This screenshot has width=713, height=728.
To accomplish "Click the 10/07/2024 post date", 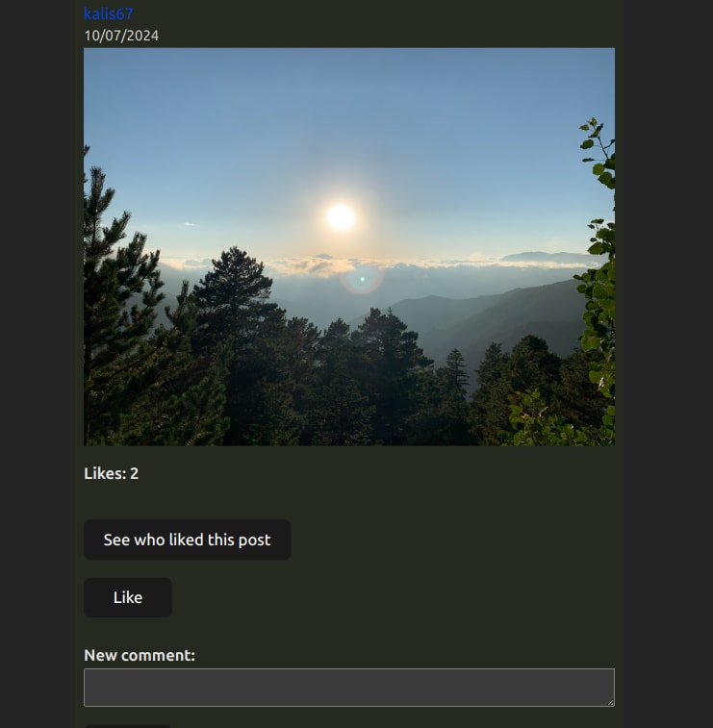I will click(x=121, y=36).
